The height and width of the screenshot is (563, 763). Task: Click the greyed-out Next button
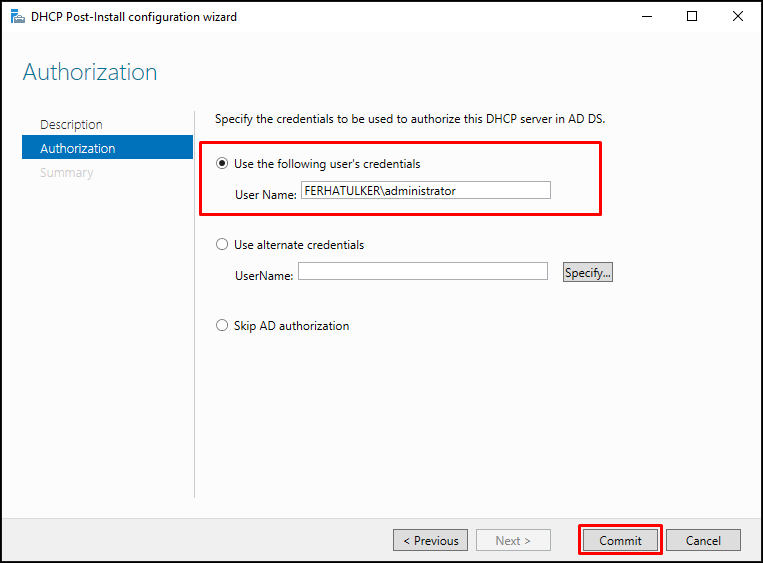513,540
